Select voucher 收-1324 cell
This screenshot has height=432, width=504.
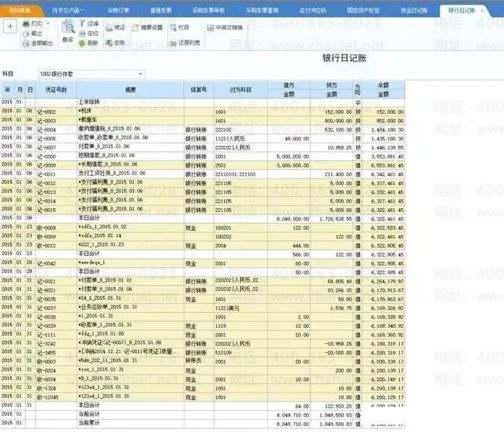tap(56, 389)
